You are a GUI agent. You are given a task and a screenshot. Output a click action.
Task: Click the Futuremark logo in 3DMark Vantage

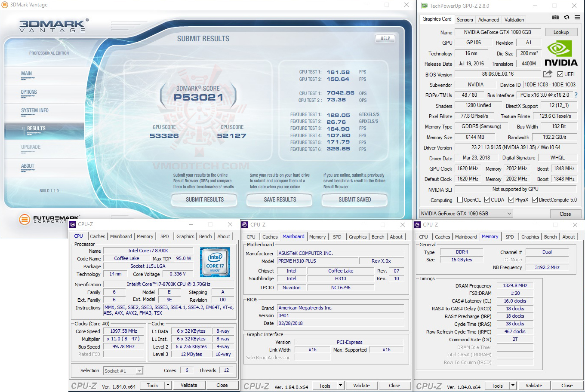(x=24, y=219)
